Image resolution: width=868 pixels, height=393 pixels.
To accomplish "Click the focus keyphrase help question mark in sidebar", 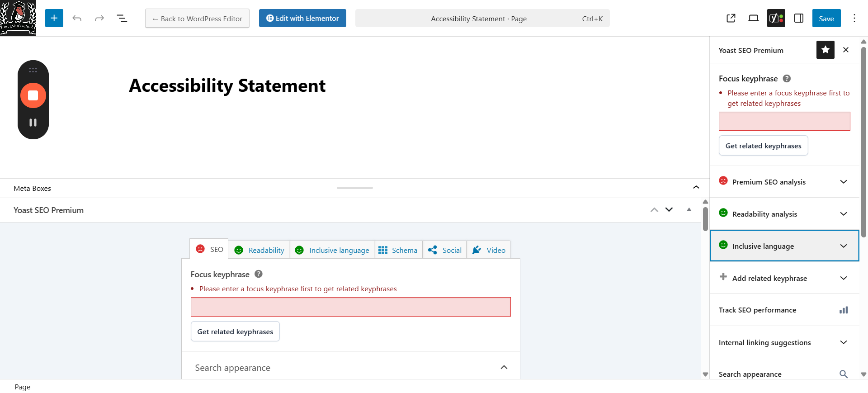I will click(787, 78).
